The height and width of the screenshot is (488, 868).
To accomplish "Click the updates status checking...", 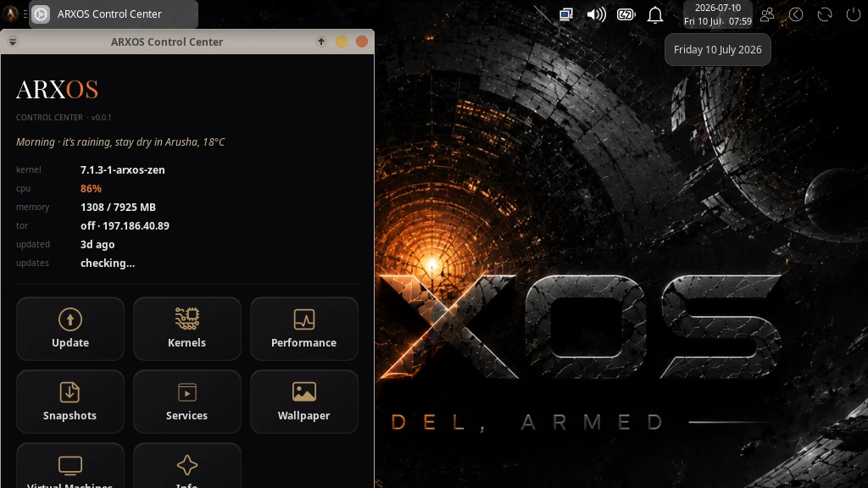I will (x=108, y=263).
